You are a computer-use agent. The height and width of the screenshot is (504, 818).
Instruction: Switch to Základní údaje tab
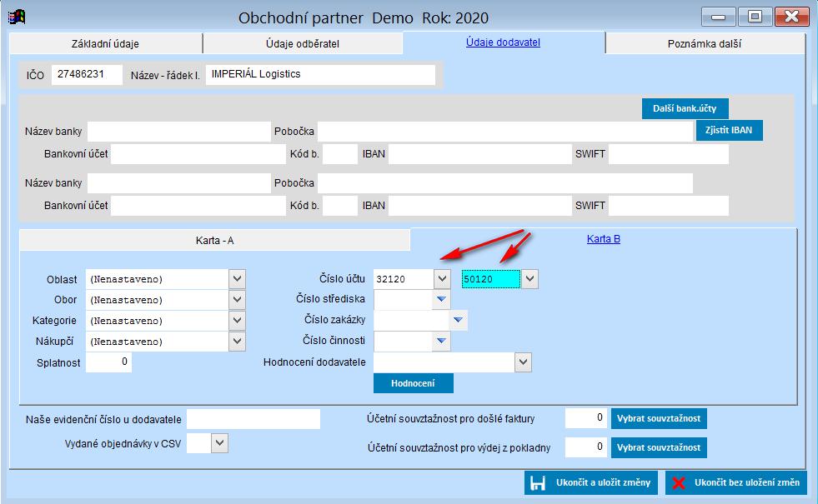point(105,44)
